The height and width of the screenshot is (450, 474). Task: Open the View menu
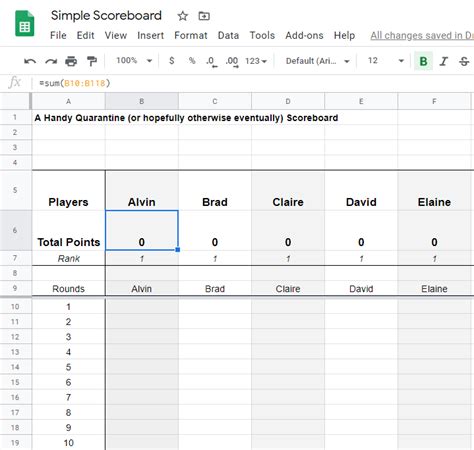click(116, 35)
